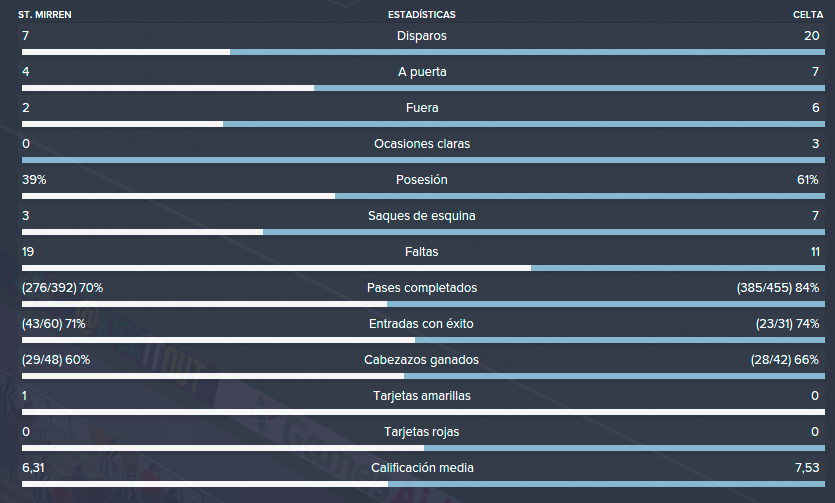The height and width of the screenshot is (503, 835).
Task: Click the Fuera comparison bar
Action: (423, 124)
